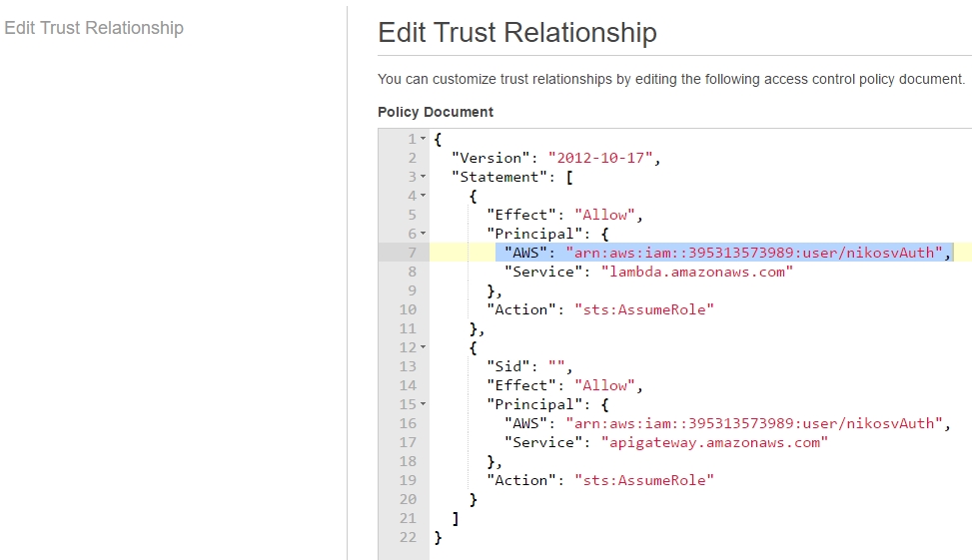Click "lambda.amazonaws.com" service value

pos(696,272)
